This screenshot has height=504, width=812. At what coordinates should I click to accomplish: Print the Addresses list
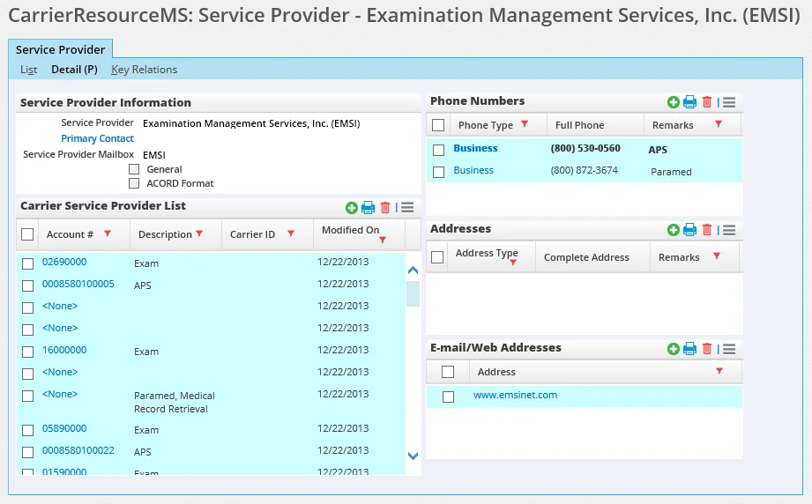689,230
